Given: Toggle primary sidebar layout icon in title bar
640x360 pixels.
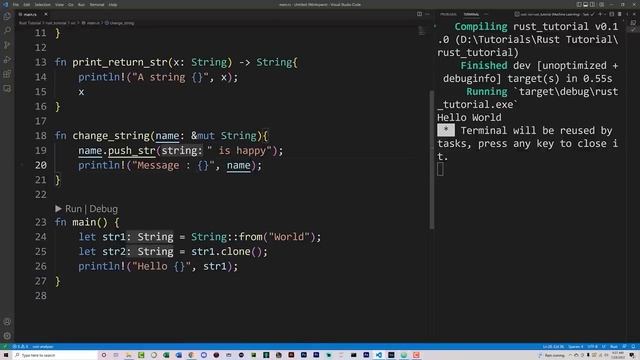Looking at the screenshot, I should (x=579, y=4).
